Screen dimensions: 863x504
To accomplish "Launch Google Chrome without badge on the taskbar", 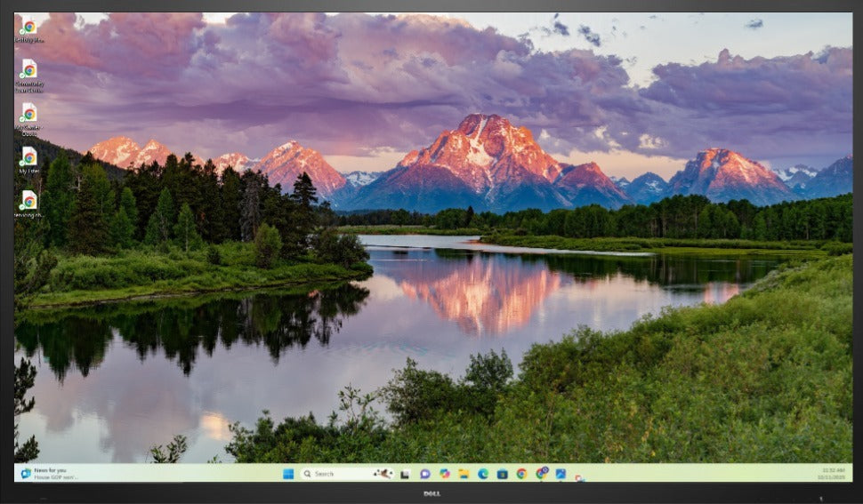I will pyautogui.click(x=521, y=474).
